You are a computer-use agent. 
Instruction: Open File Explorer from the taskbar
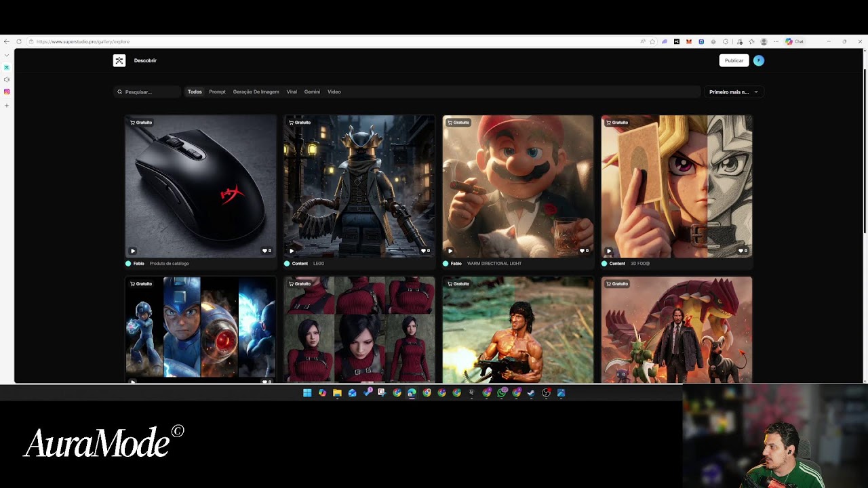click(337, 392)
